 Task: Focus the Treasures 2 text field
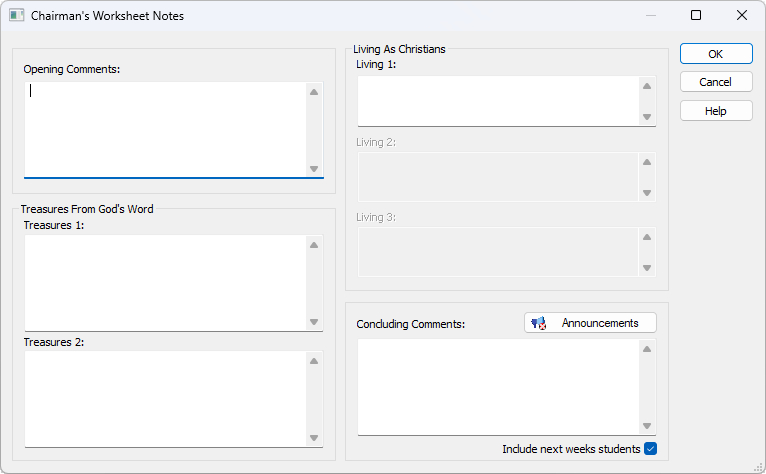point(165,397)
